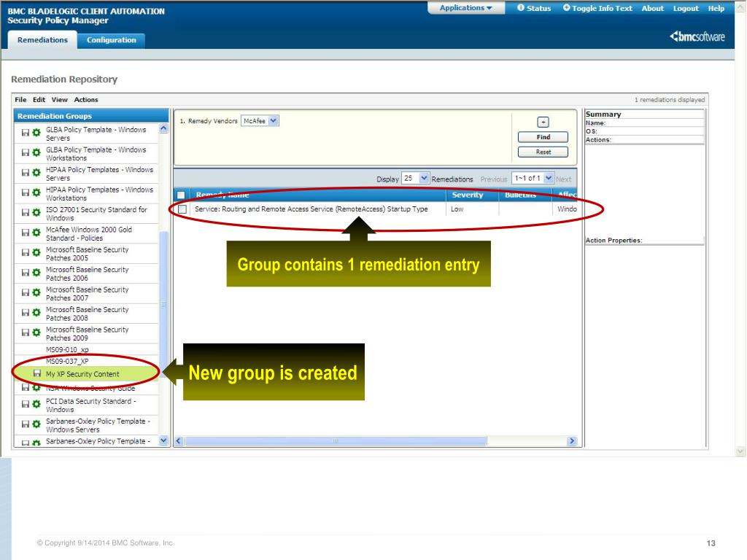
Task: Open the About link
Action: point(653,8)
